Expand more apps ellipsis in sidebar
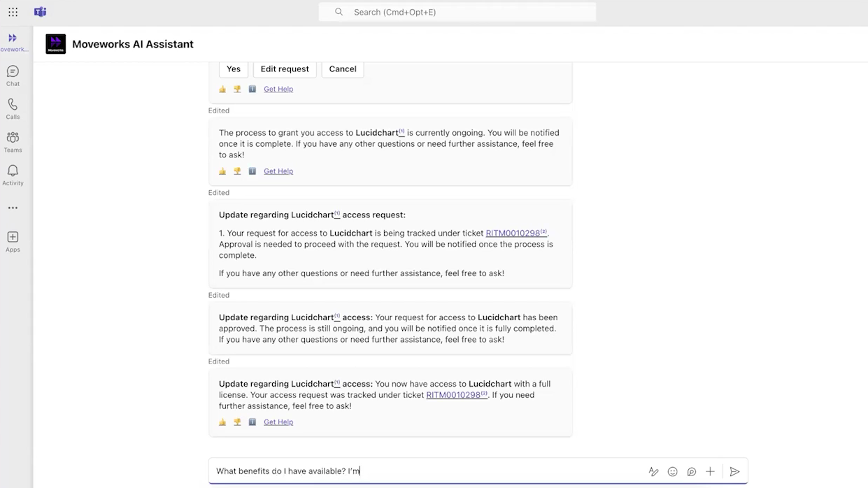Image resolution: width=868 pixels, height=488 pixels. point(13,208)
